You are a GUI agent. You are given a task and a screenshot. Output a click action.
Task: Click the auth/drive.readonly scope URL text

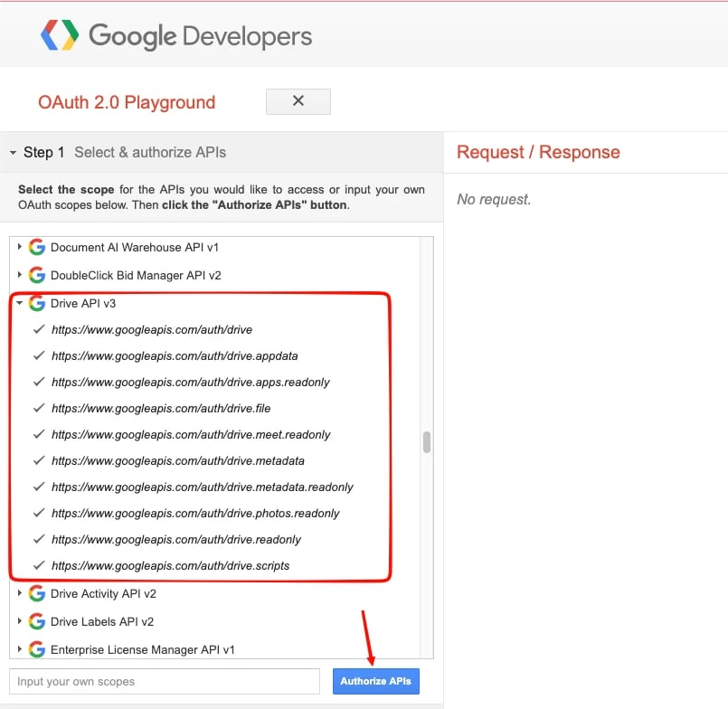[x=176, y=540]
